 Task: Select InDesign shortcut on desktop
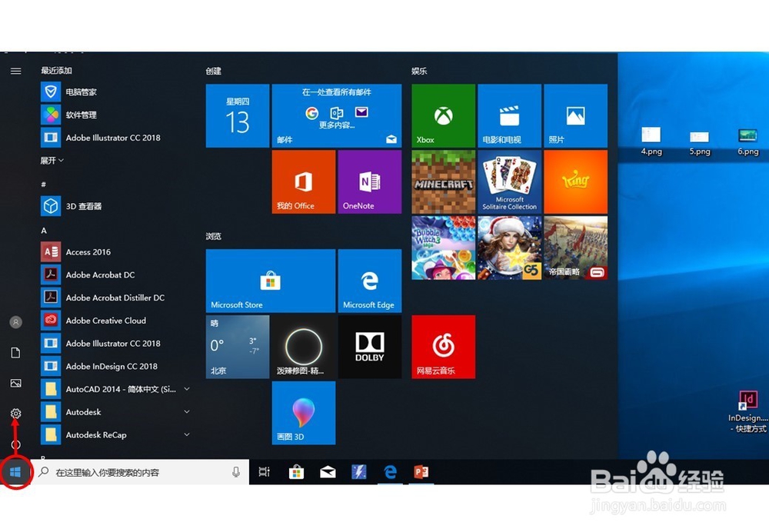[748, 412]
